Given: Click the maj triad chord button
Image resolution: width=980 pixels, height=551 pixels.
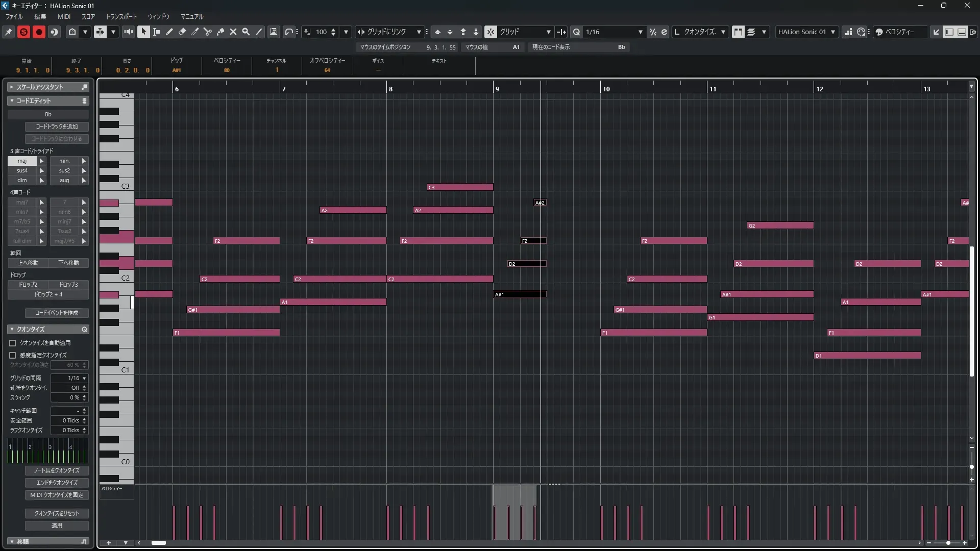Looking at the screenshot, I should pyautogui.click(x=22, y=161).
